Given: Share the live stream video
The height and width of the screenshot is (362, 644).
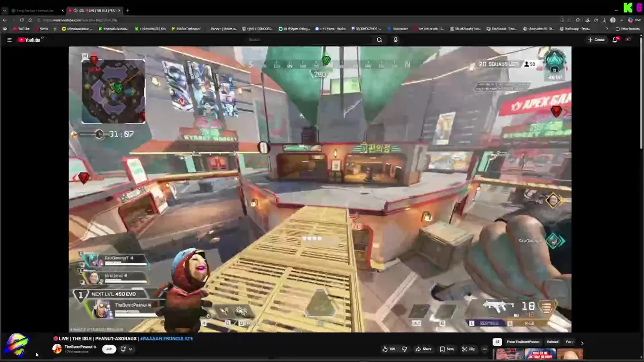Looking at the screenshot, I should pos(423,349).
